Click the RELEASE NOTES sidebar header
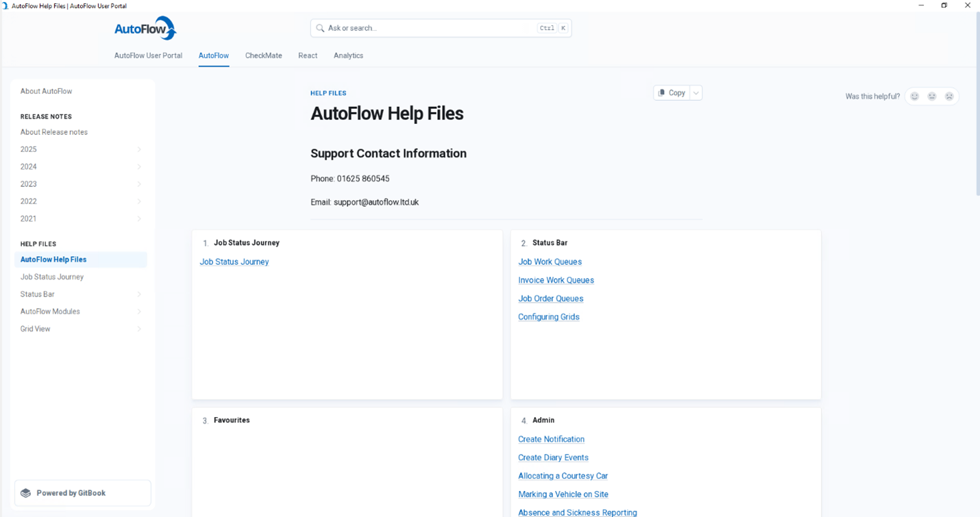The width and height of the screenshot is (980, 517). coord(46,116)
